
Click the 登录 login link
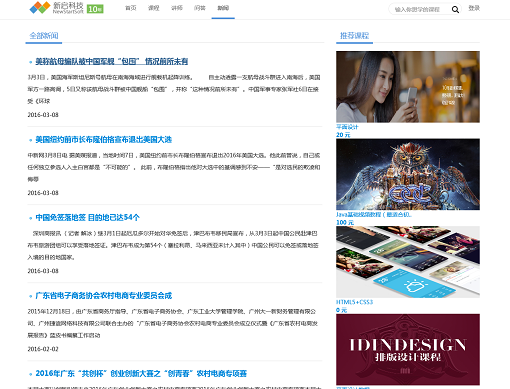(474, 8)
